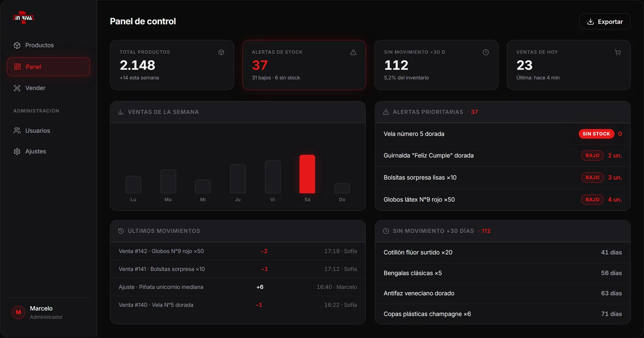Select "Antifaz veneciano dorado" row

coord(503,293)
